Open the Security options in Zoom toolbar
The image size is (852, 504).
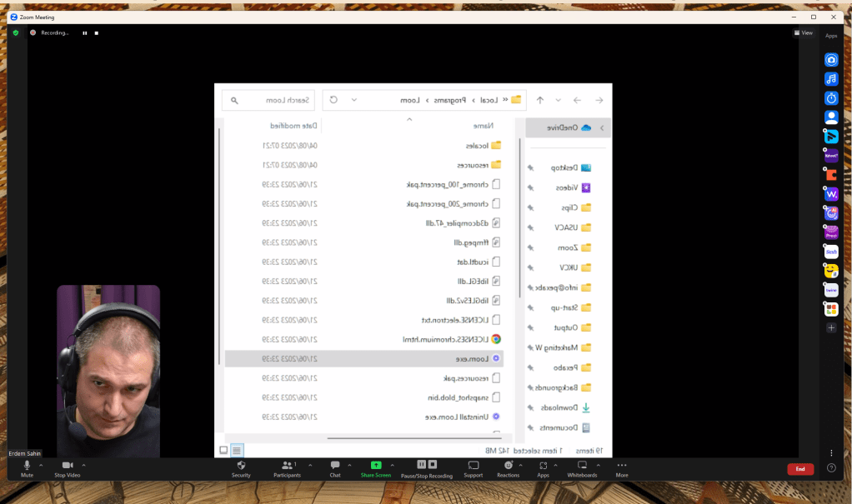[241, 469]
